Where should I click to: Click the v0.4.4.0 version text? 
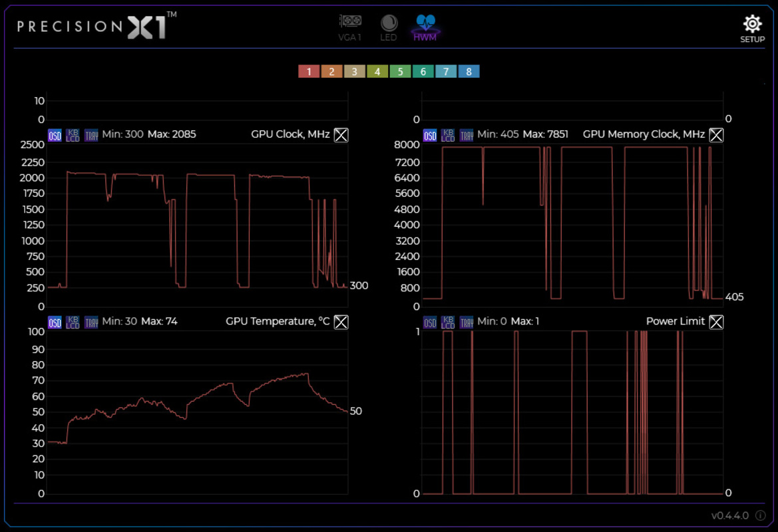click(x=729, y=515)
